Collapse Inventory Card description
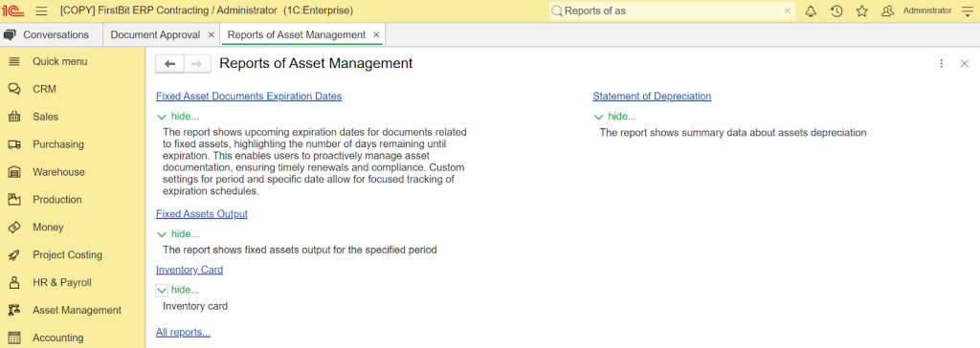The height and width of the screenshot is (348, 980). (178, 290)
